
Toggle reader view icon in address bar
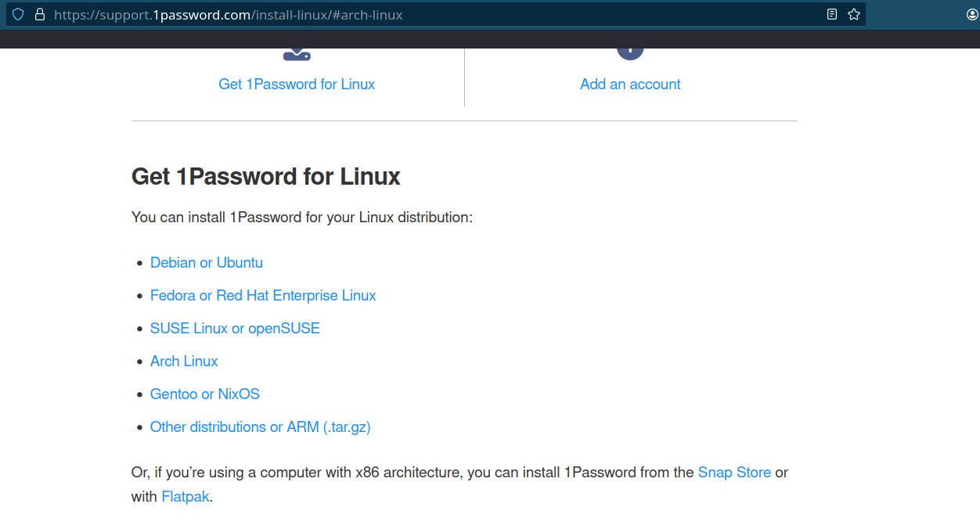(832, 14)
